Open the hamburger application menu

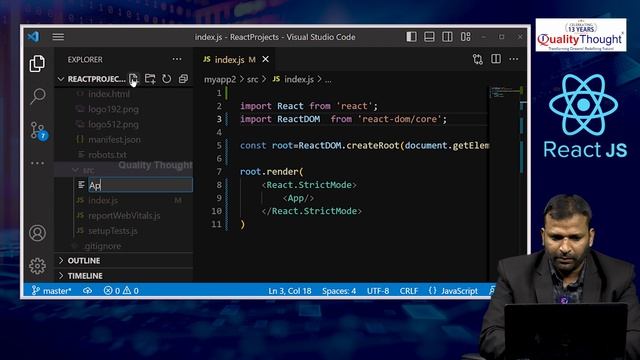click(x=58, y=37)
